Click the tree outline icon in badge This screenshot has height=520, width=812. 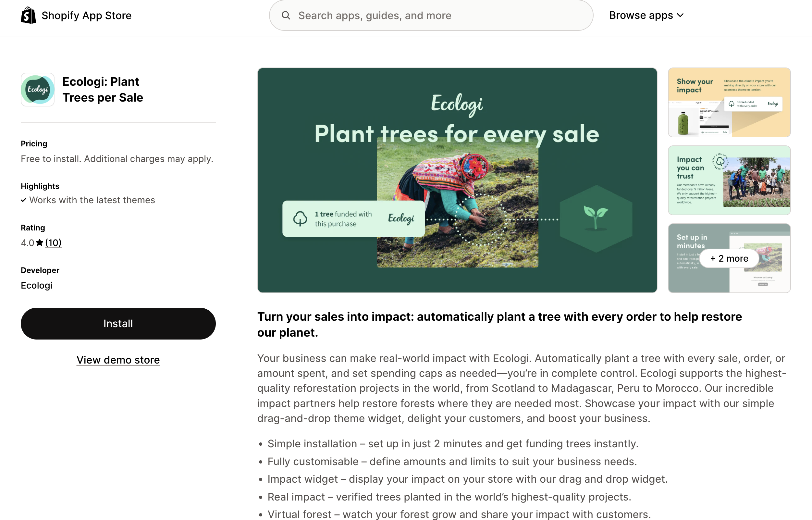300,218
